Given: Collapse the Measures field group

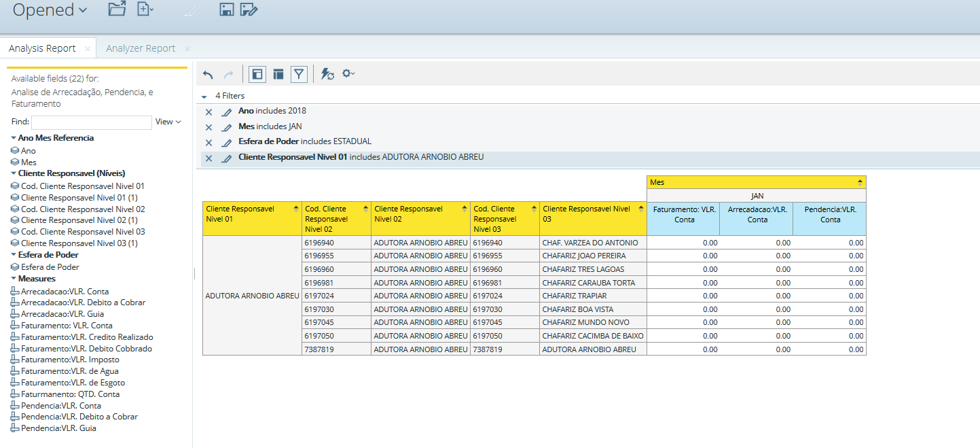Looking at the screenshot, I should click(14, 279).
